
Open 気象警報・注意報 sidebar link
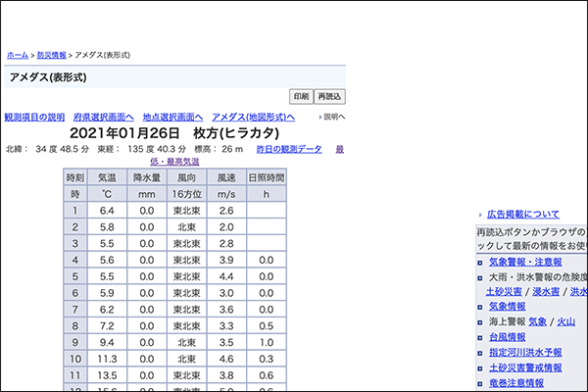(525, 263)
